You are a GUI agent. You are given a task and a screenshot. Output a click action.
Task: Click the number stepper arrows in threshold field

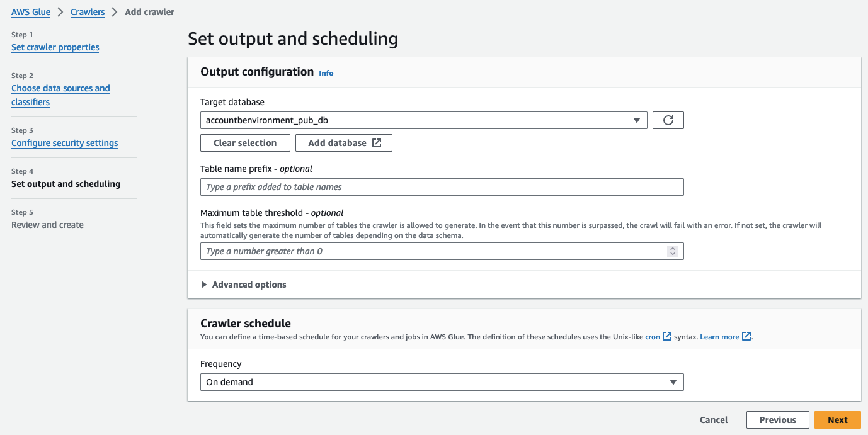[x=673, y=251]
